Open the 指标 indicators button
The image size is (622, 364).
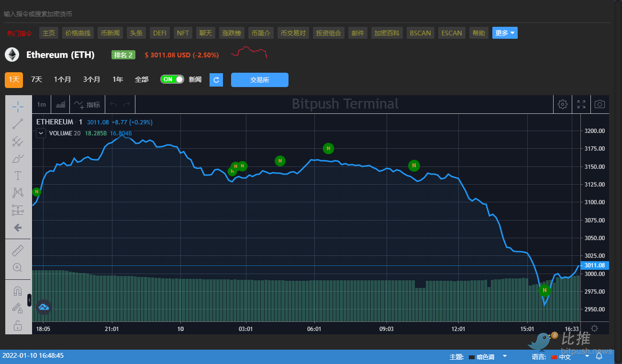pyautogui.click(x=87, y=105)
